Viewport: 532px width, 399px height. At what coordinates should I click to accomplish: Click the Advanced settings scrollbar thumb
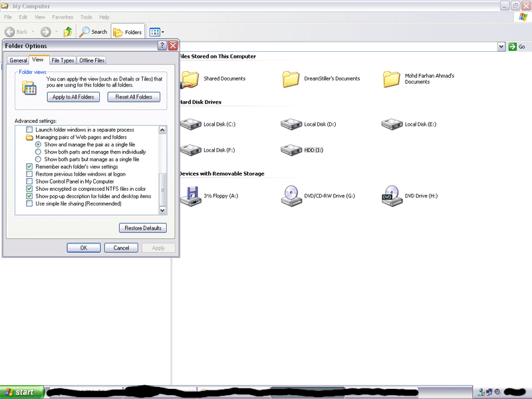click(x=162, y=190)
